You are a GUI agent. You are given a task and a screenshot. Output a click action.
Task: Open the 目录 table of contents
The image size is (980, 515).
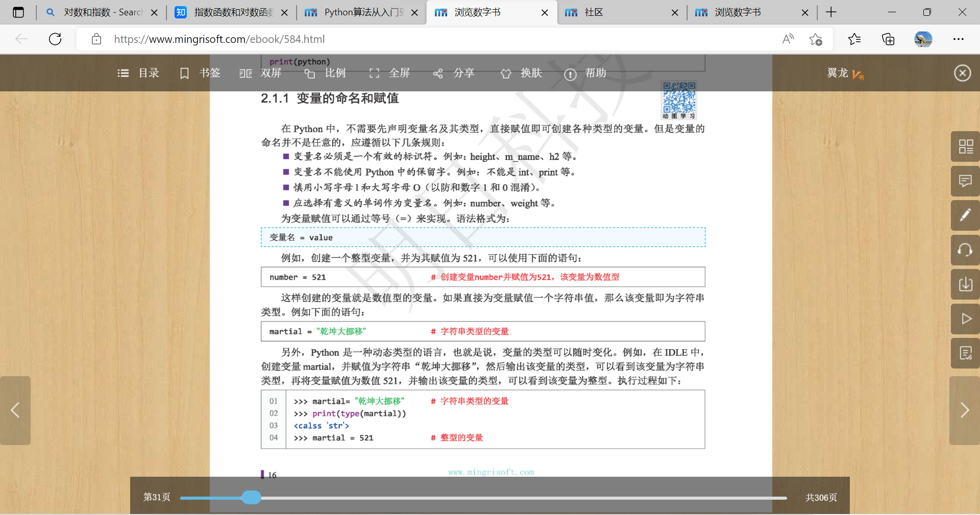coord(138,73)
